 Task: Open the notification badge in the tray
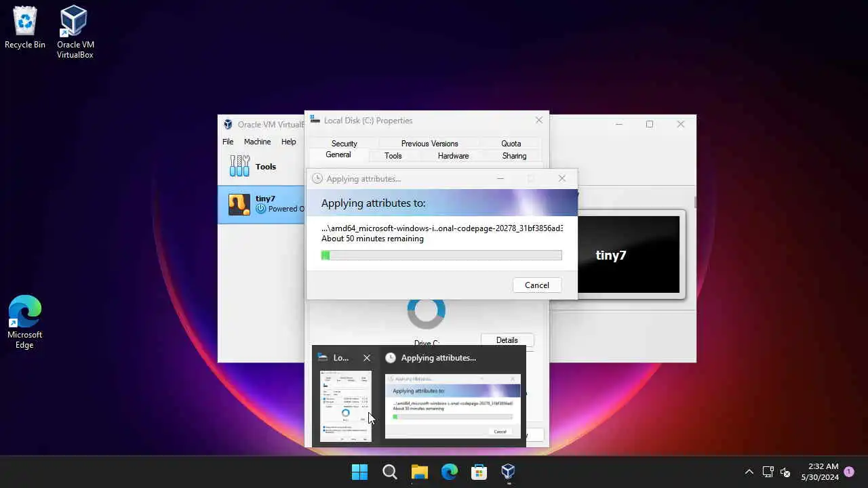click(848, 471)
